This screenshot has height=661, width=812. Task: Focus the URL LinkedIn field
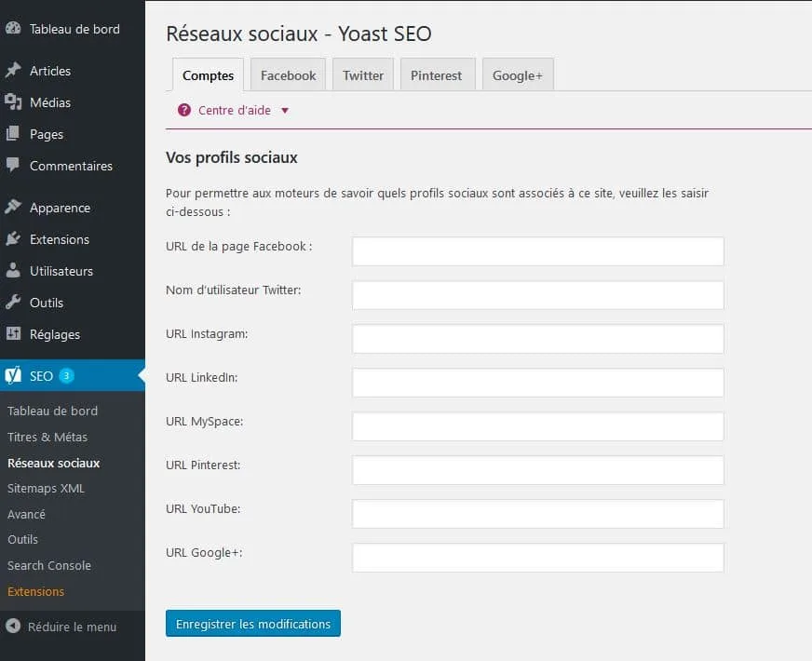click(x=538, y=383)
